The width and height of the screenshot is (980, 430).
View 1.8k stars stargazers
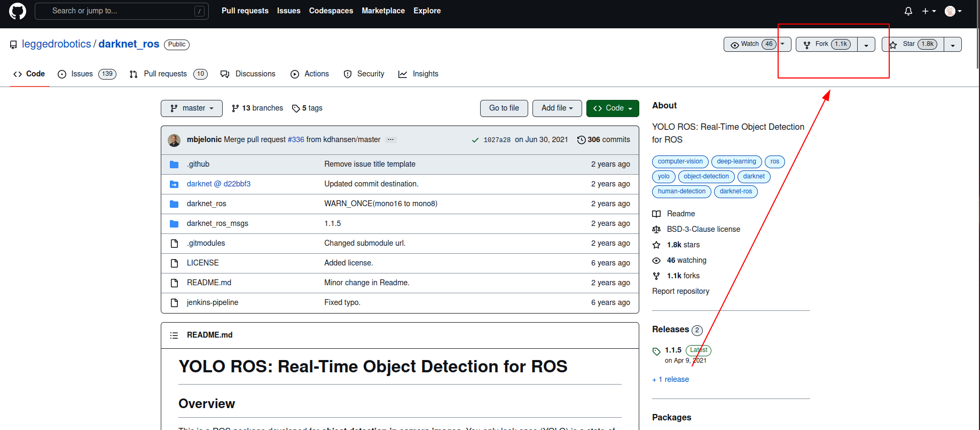(x=676, y=245)
